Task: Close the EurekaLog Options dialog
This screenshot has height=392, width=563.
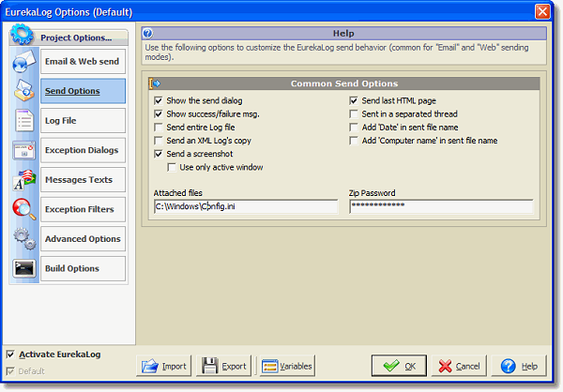Action: click(542, 11)
